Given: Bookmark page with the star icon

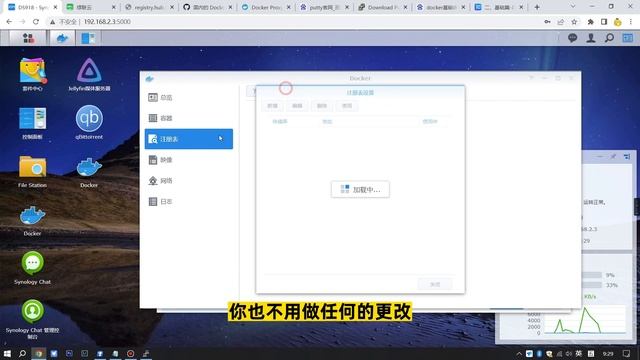Looking at the screenshot, I should point(574,22).
